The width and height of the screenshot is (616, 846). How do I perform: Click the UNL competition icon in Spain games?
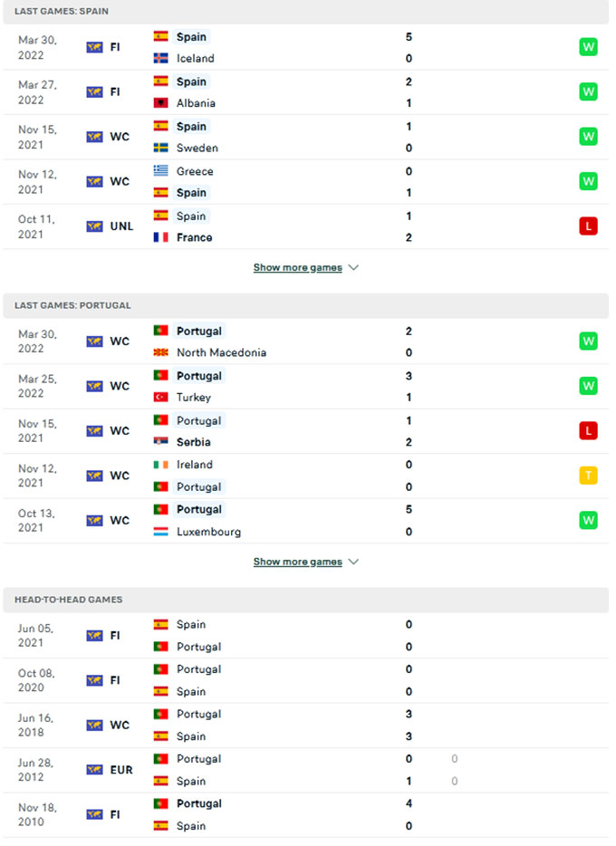[94, 226]
